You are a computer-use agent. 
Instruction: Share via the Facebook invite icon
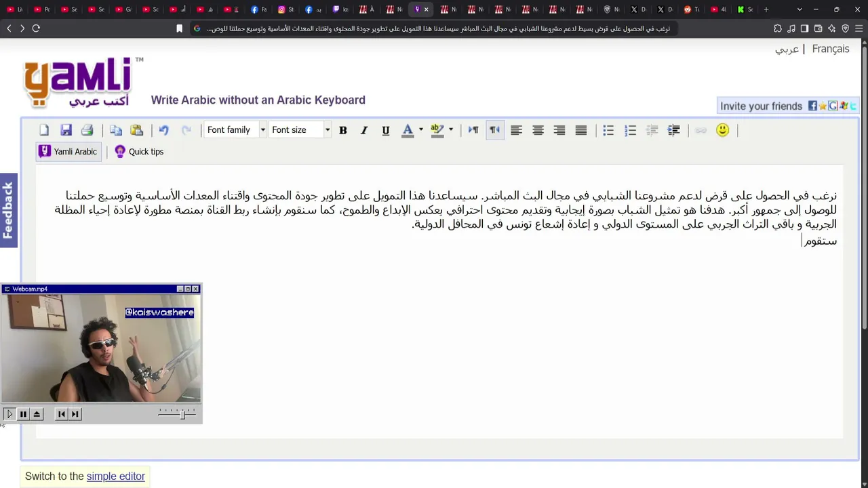[812, 106]
